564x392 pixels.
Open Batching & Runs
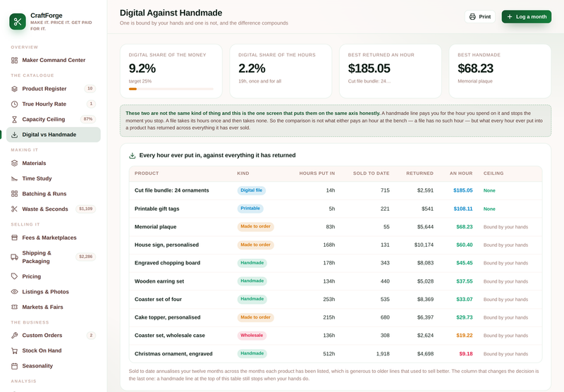click(x=54, y=194)
